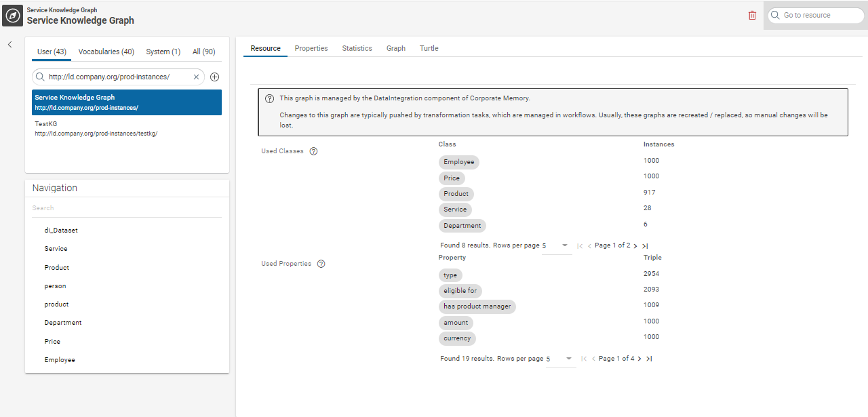868x417 pixels.
Task: Click help icon next to Used Classes
Action: [x=313, y=151]
